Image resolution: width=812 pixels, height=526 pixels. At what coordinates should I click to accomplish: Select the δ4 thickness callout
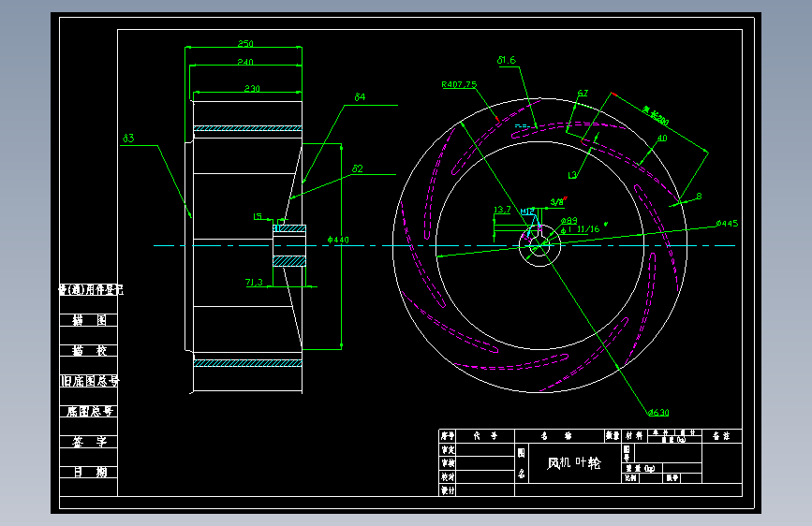(360, 96)
